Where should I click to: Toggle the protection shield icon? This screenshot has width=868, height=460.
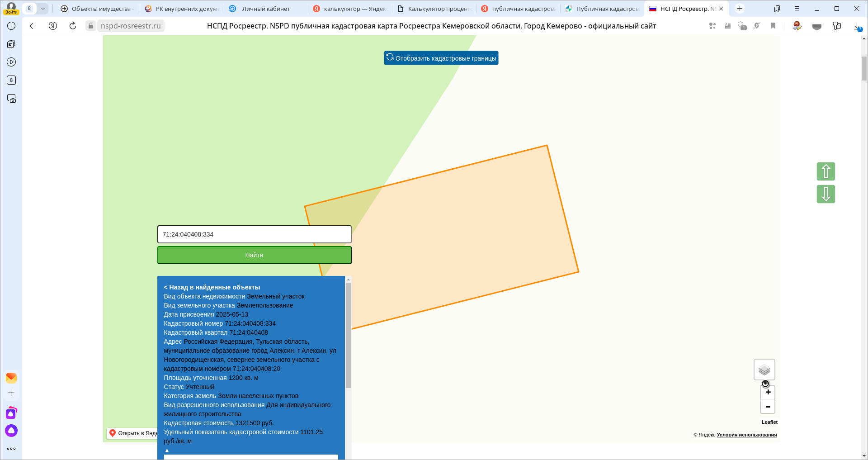(816, 26)
